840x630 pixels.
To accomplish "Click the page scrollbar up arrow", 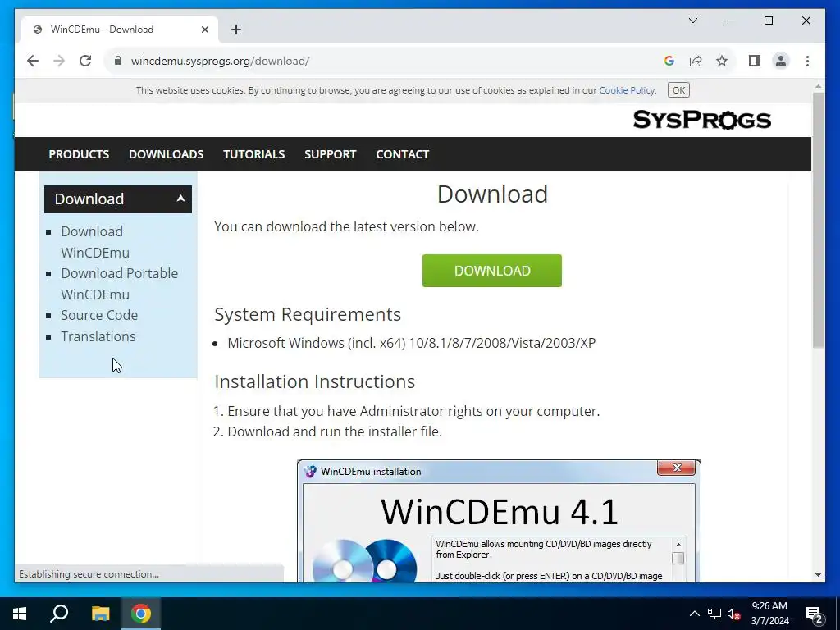I will pyautogui.click(x=818, y=85).
